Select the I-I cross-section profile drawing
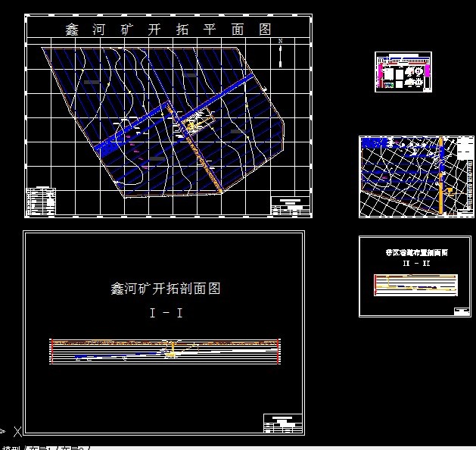 pos(165,352)
